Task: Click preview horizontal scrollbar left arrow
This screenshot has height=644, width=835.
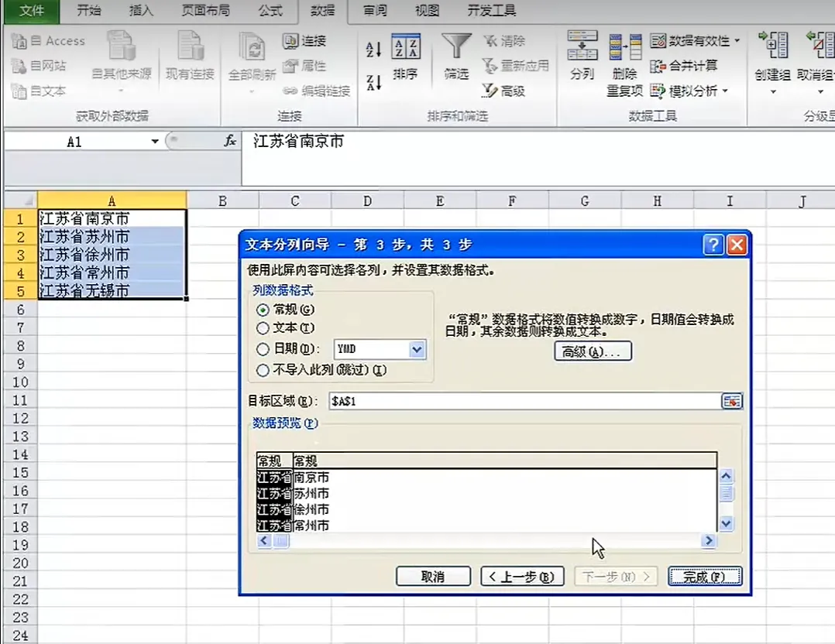Action: coord(264,541)
